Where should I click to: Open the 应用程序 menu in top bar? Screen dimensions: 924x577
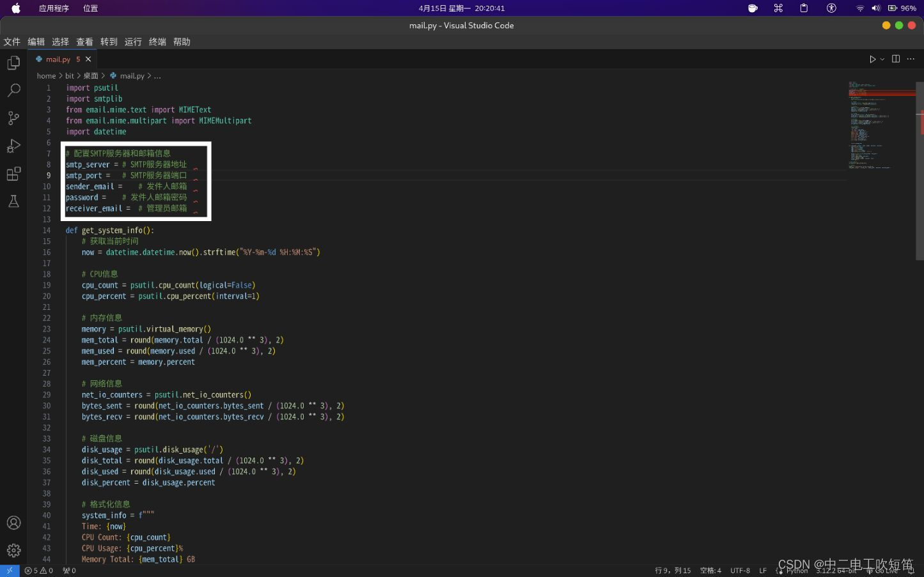(54, 8)
